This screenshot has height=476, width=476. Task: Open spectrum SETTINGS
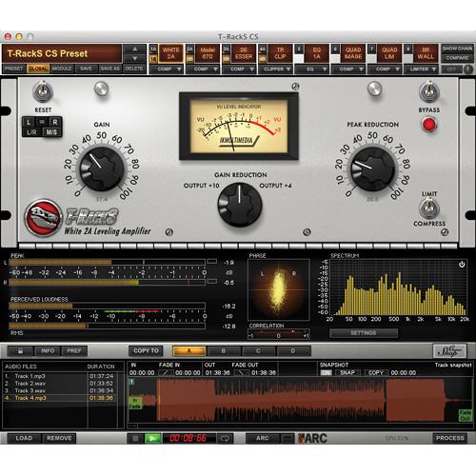pos(364,332)
